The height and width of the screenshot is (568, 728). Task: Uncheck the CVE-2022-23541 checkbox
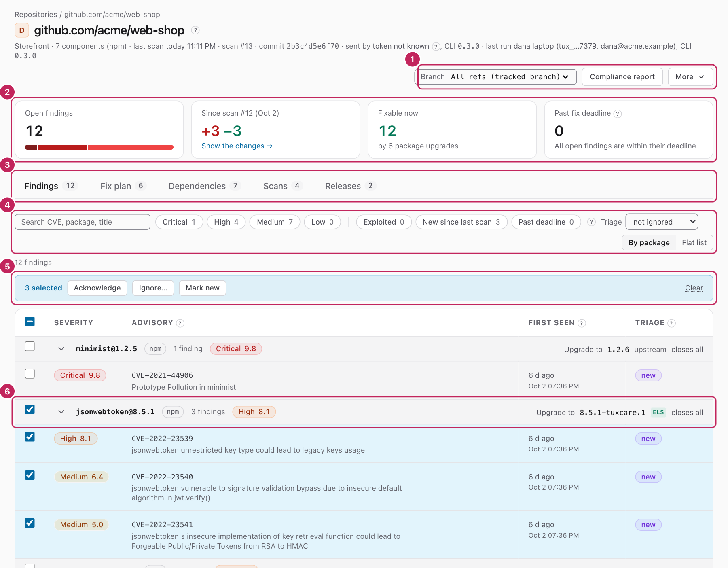[x=30, y=523]
